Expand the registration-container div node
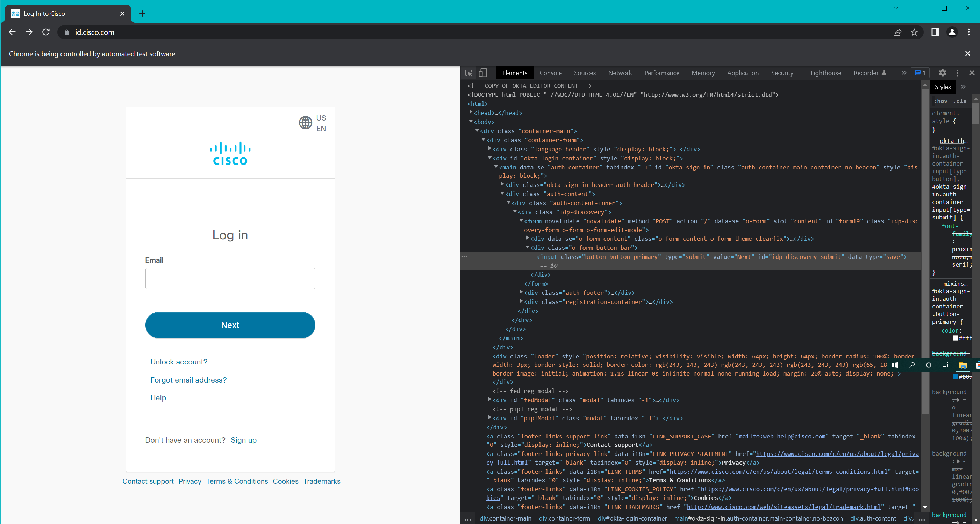980x524 pixels. [522, 302]
